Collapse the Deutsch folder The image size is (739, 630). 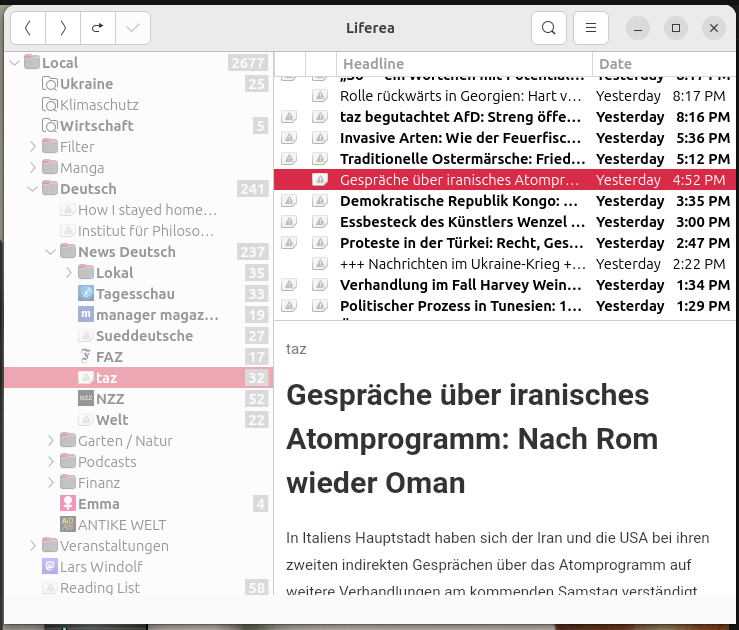coord(33,189)
